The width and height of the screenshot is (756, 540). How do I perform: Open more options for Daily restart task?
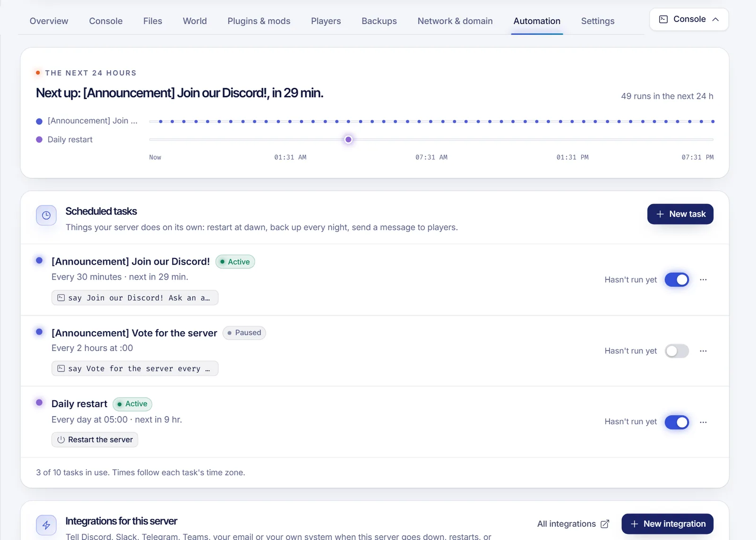(703, 422)
